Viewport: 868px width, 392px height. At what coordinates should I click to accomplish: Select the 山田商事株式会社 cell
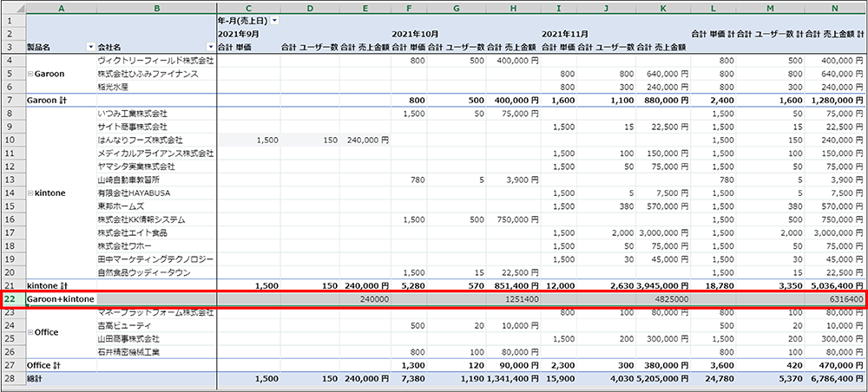[156, 339]
